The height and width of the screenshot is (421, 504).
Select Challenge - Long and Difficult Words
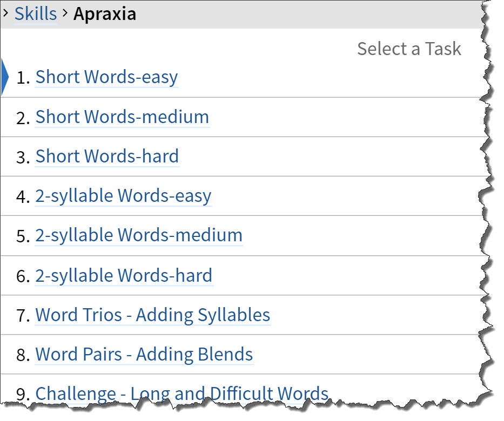click(182, 393)
